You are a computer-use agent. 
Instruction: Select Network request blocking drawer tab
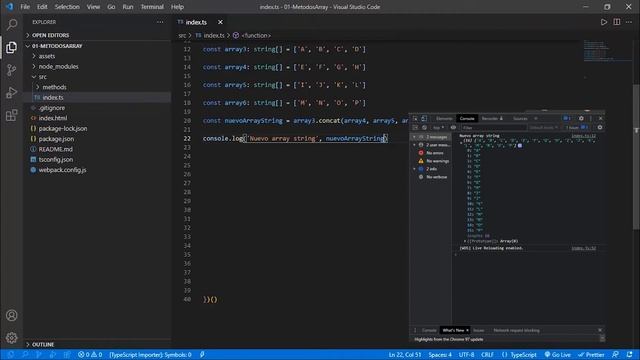(516, 330)
